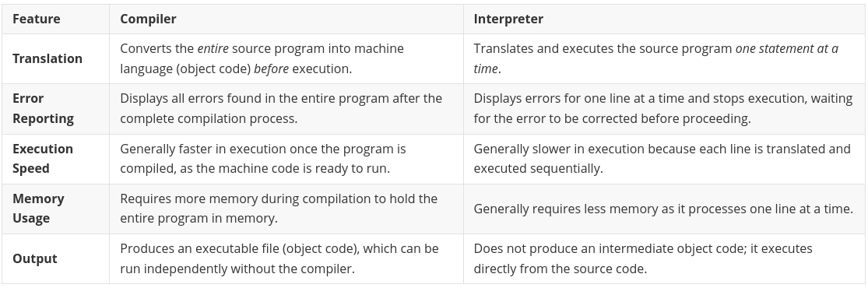
Task: Click the Interpreter translation description cell
Action: click(664, 58)
